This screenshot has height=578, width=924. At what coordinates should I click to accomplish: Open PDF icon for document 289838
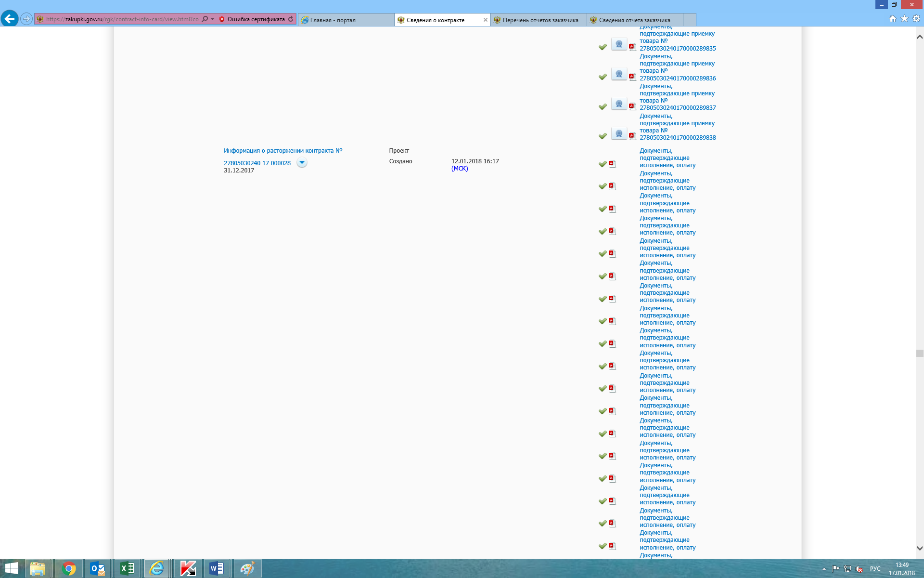pyautogui.click(x=632, y=136)
